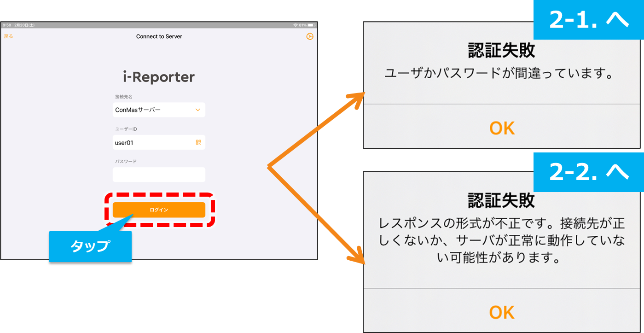Click the blue タップ callout

pyautogui.click(x=90, y=246)
